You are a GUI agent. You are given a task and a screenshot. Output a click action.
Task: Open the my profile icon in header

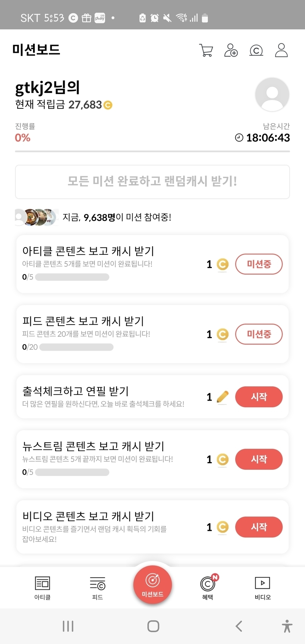[x=281, y=50]
